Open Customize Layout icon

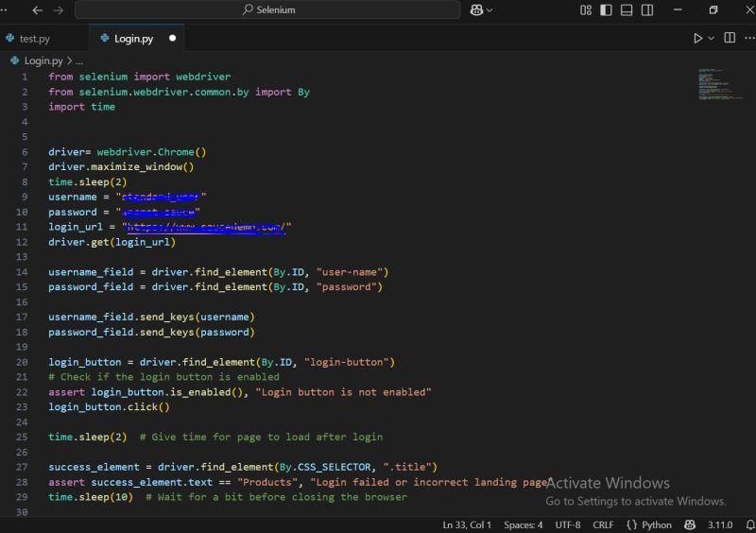586,10
